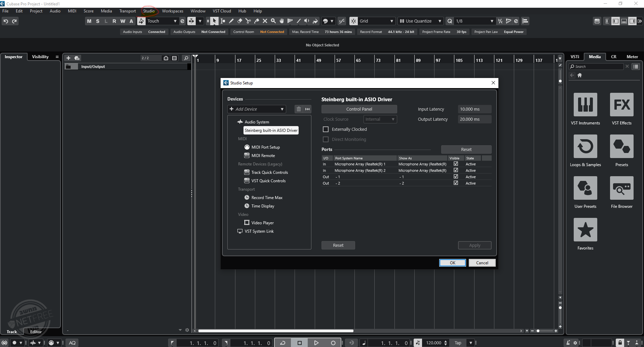The height and width of the screenshot is (347, 644).
Task: Click Cancel in Studio Setup
Action: pos(482,263)
